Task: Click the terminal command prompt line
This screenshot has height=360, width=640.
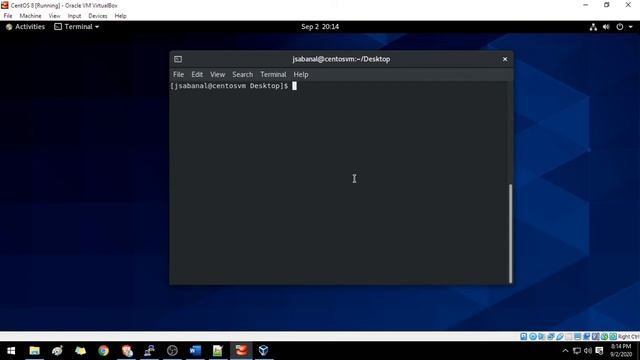Action: point(233,86)
